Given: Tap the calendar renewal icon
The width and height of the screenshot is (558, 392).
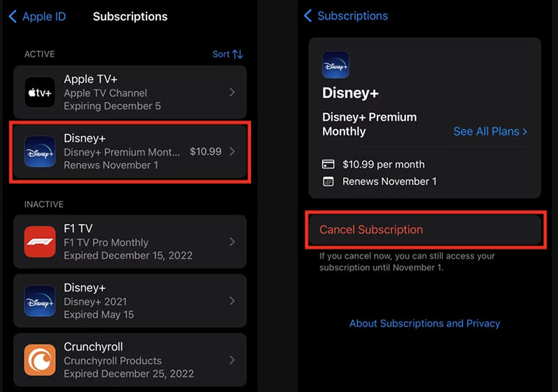Looking at the screenshot, I should tap(329, 181).
